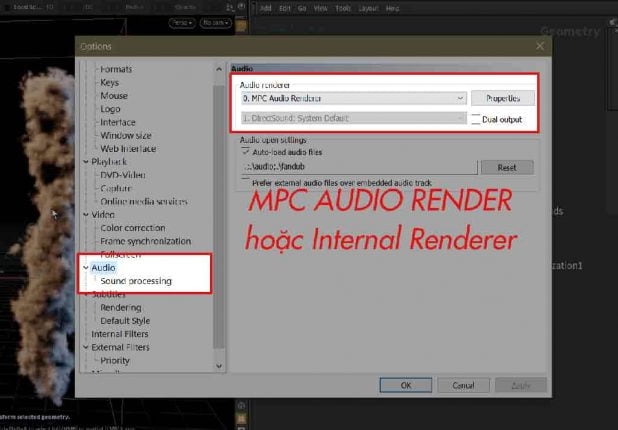Viewport: 618px width, 430px height.
Task: Collapse the Playback tree section
Action: (86, 161)
